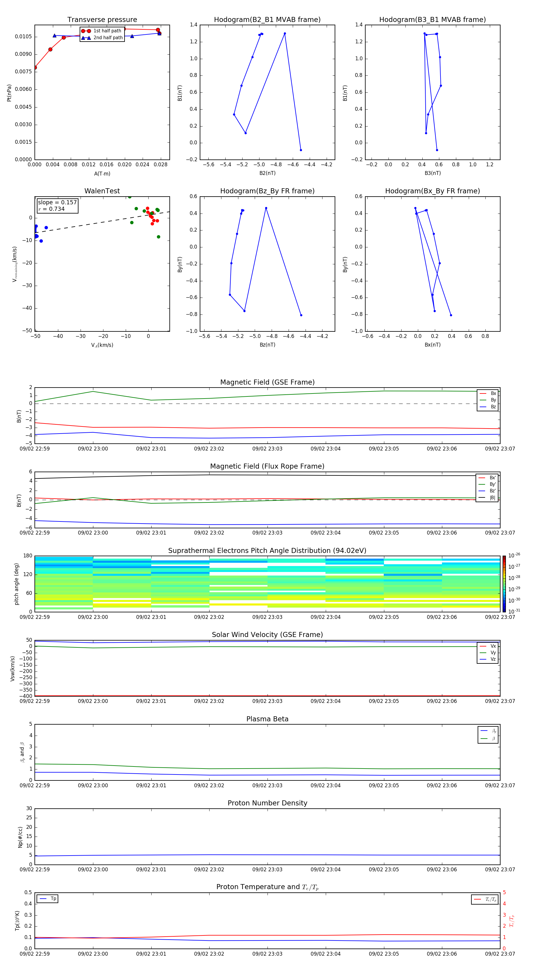The height and width of the screenshot is (980, 535).
Task: Click the Tp legend entry
Action: (x=48, y=899)
